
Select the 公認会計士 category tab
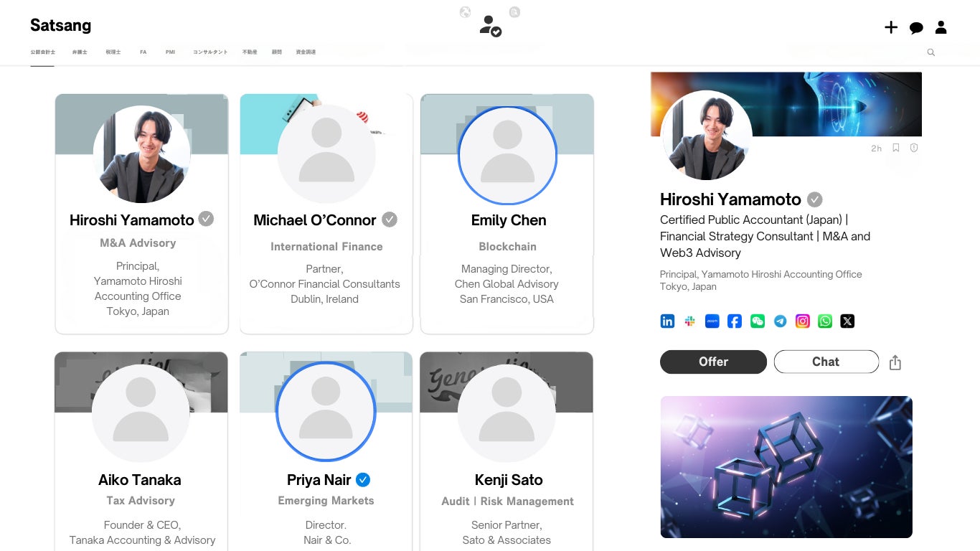click(43, 52)
